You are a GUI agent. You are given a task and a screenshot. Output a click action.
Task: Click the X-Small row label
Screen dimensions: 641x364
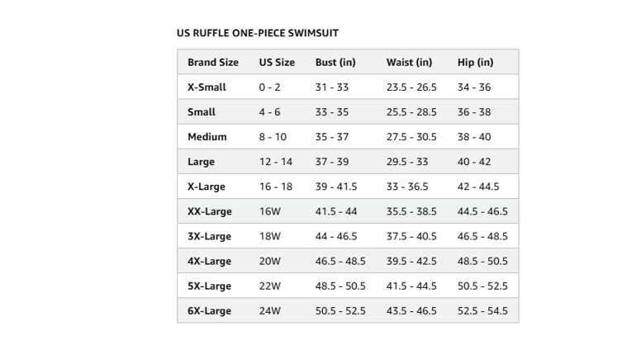(x=207, y=87)
